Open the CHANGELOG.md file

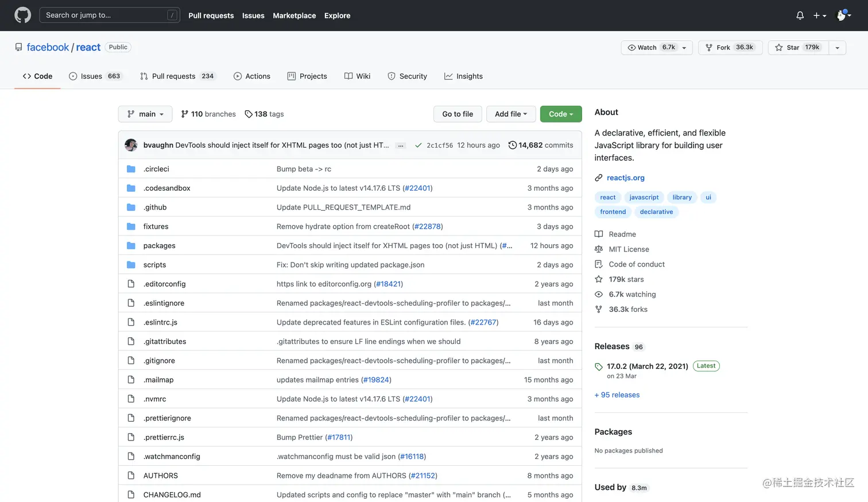[172, 495]
